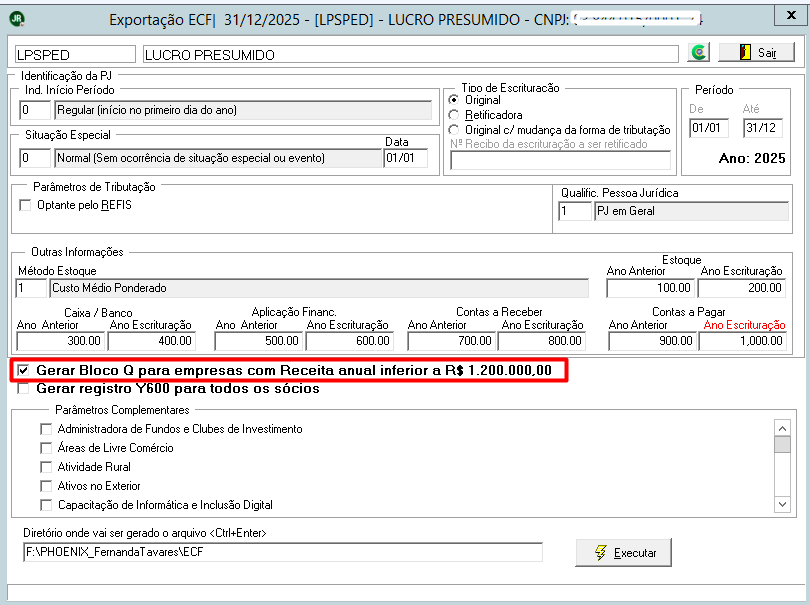Viewport: 810px width, 605px height.
Task: Click Contas a Pagar Ano Anterior value 900.00
Action: coord(652,341)
